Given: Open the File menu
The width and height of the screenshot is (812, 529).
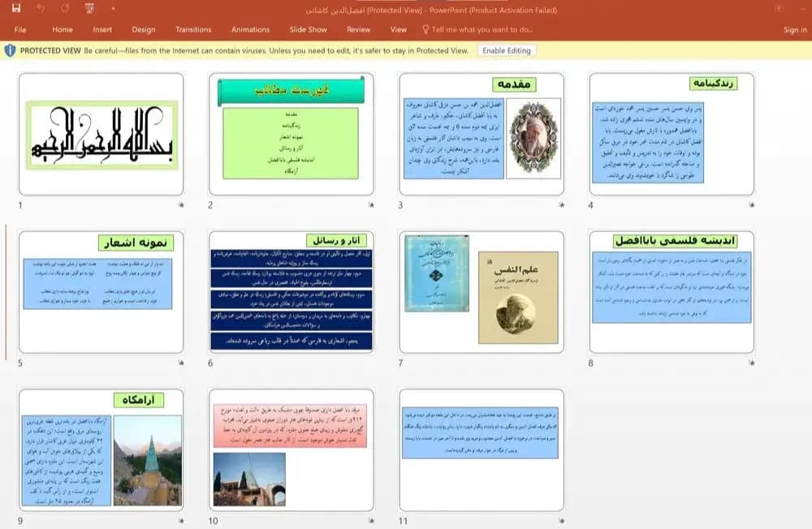Looking at the screenshot, I should (20, 29).
